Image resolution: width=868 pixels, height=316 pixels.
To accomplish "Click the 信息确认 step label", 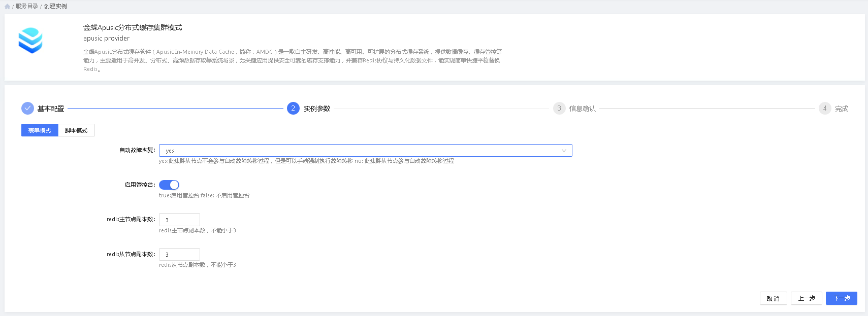I will (582, 109).
